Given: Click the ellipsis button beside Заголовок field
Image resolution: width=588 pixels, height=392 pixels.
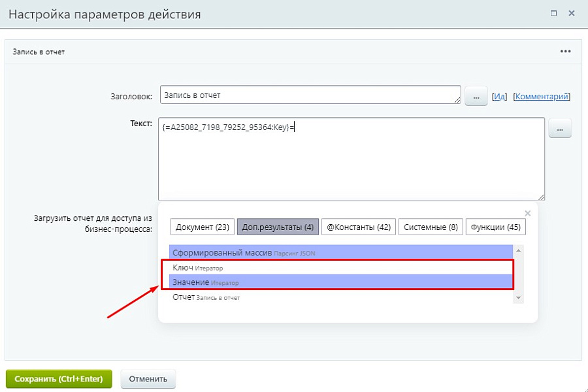Looking at the screenshot, I should pyautogui.click(x=476, y=95).
